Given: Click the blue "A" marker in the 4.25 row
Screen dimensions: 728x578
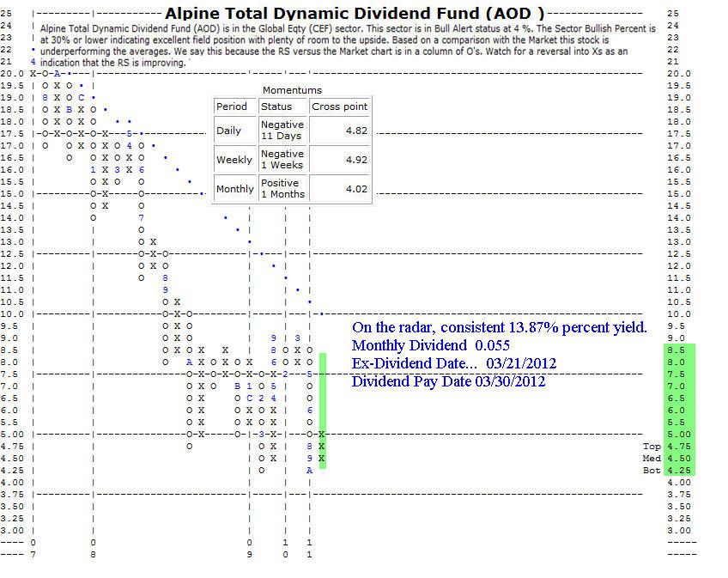Looking at the screenshot, I should [310, 471].
